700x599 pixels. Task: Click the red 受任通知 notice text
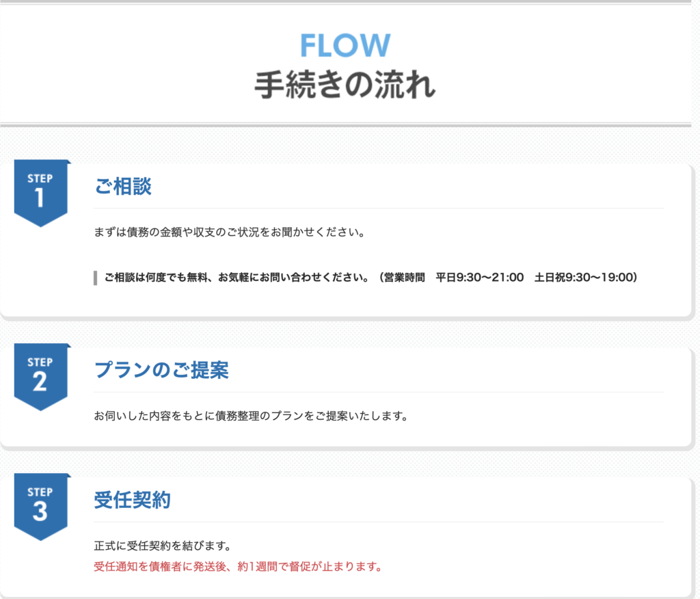[x=238, y=567]
